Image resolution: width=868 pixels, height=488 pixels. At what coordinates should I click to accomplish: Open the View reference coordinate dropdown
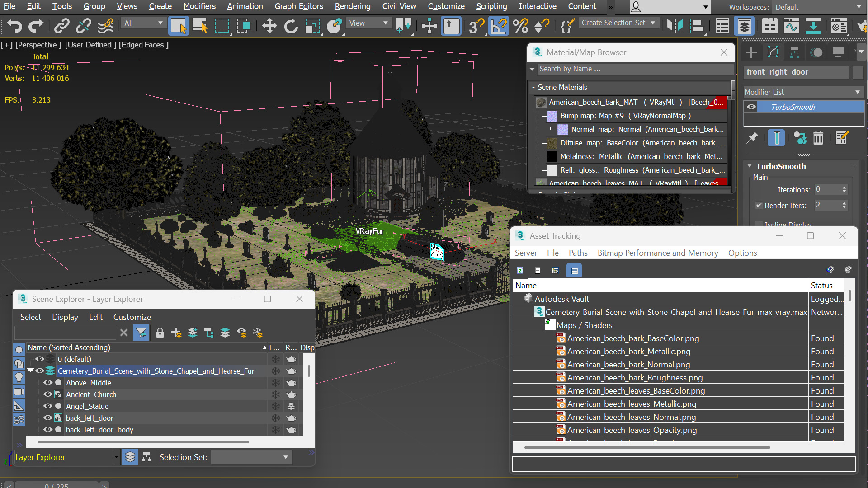coord(368,23)
